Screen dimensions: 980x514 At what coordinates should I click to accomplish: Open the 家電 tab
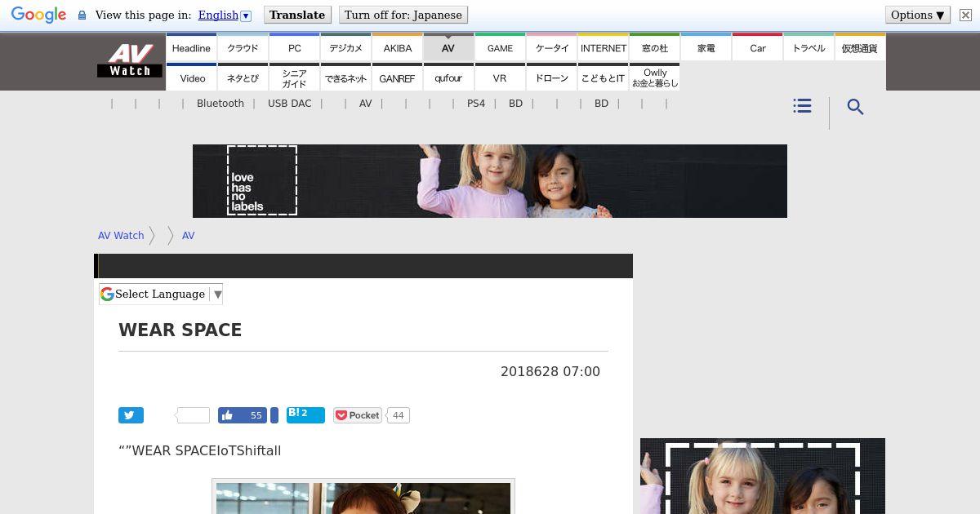click(x=706, y=47)
